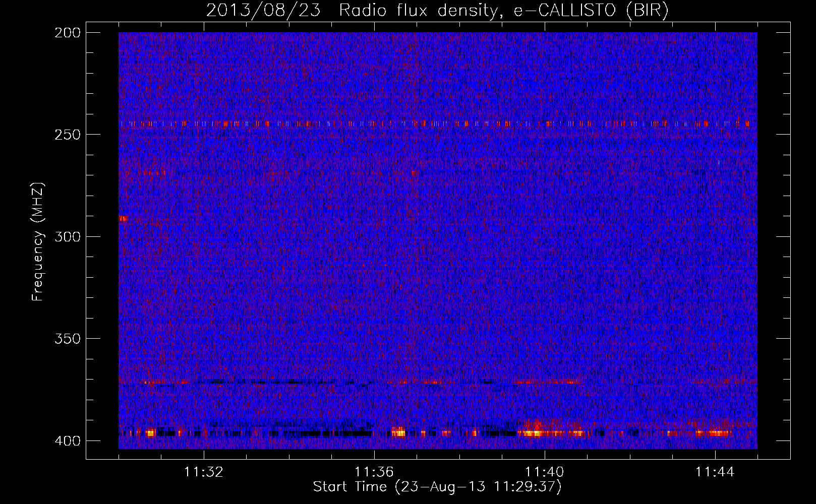The height and width of the screenshot is (504, 816).
Task: Click the 200 frequency tick label
Action: pyautogui.click(x=67, y=32)
